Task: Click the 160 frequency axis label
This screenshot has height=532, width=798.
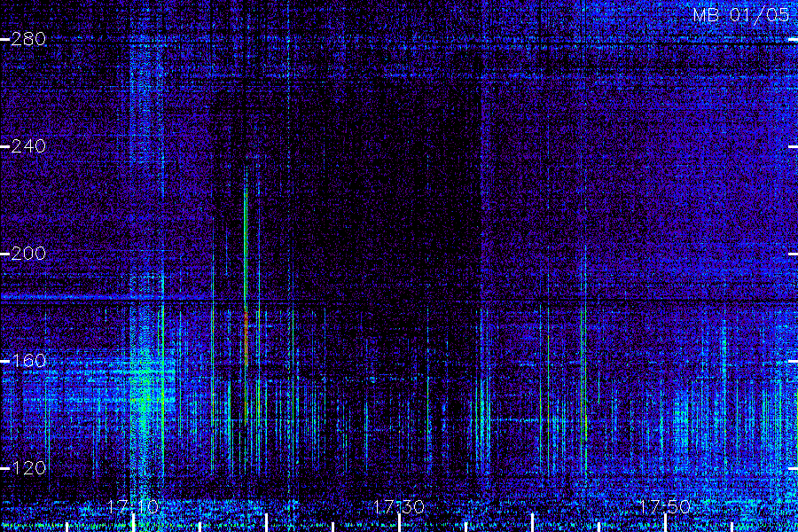Action: 28,361
